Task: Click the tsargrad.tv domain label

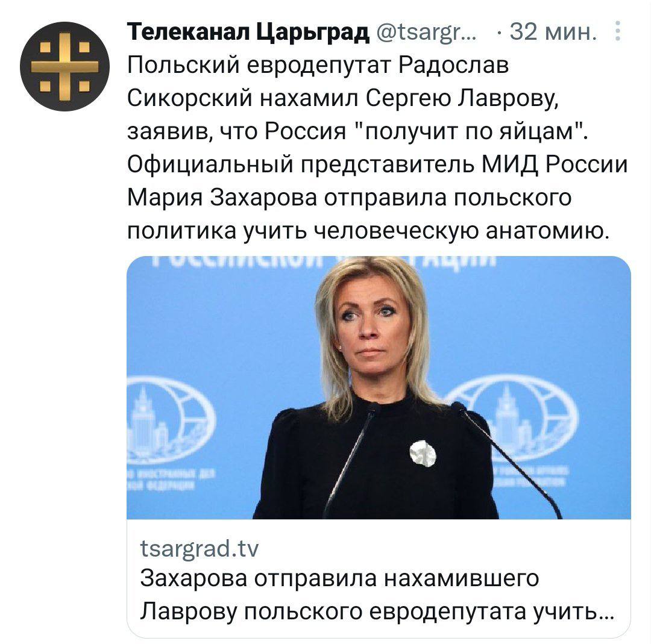Action: point(200,548)
